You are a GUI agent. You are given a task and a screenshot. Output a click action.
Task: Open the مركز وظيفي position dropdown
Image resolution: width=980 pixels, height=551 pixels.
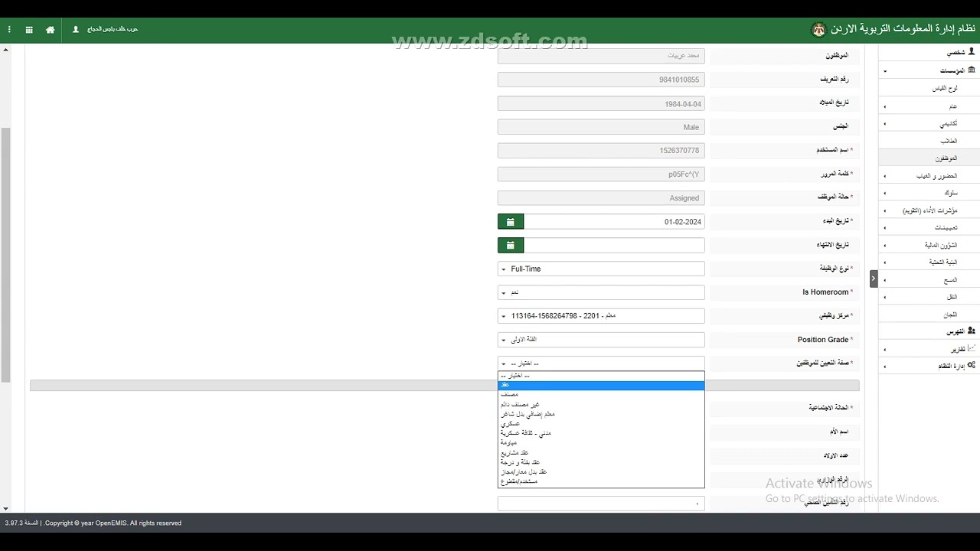pos(601,316)
